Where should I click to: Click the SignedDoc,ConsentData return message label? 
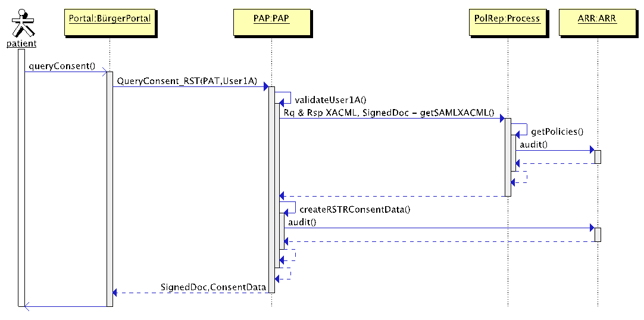(x=212, y=287)
